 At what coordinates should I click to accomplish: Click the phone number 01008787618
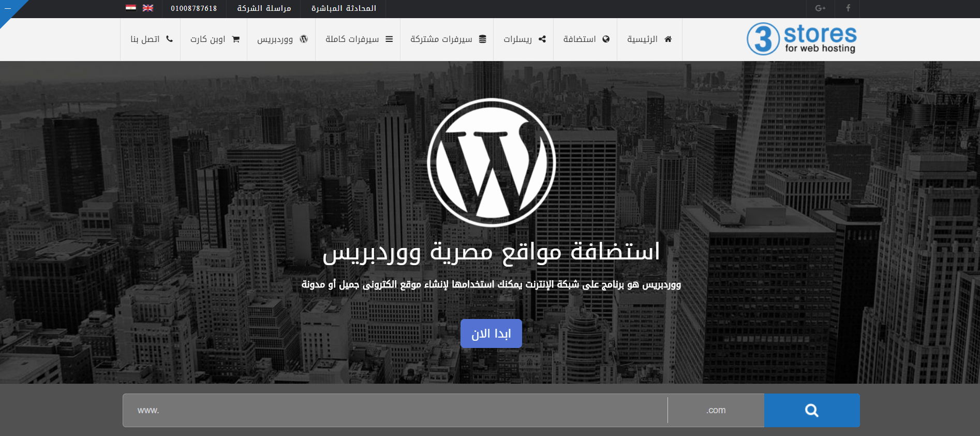(194, 8)
